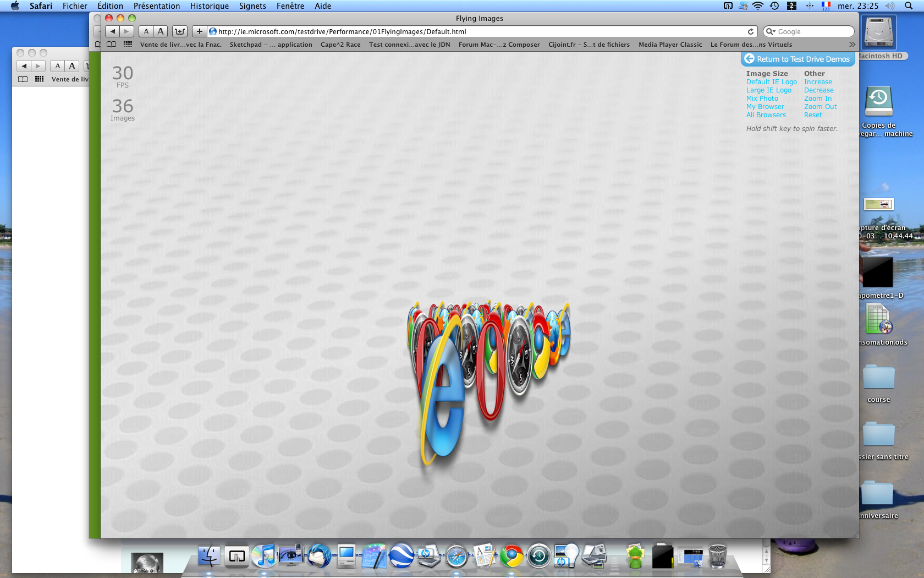The image size is (924, 578).
Task: Open the Historique menu
Action: 210,6
